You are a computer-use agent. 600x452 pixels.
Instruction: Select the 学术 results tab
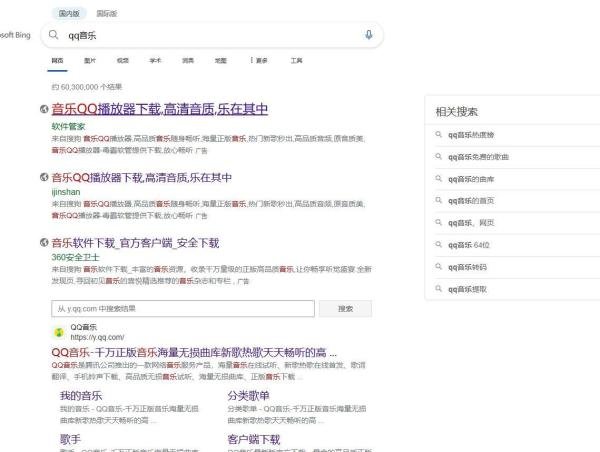[155, 60]
